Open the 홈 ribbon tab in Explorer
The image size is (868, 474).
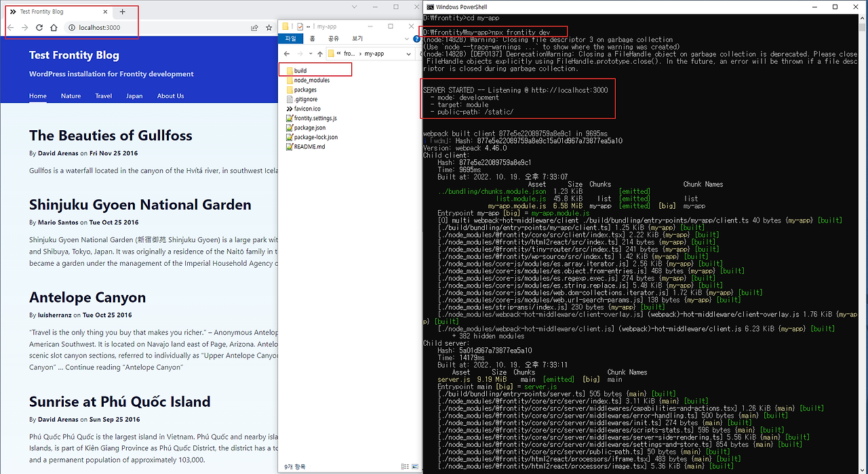coord(312,39)
